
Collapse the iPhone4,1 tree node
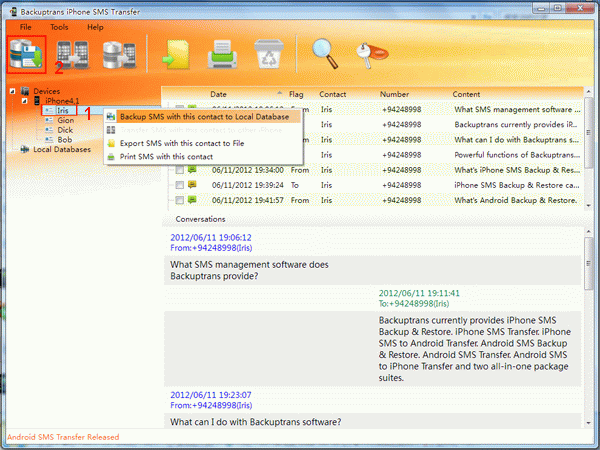coord(24,101)
